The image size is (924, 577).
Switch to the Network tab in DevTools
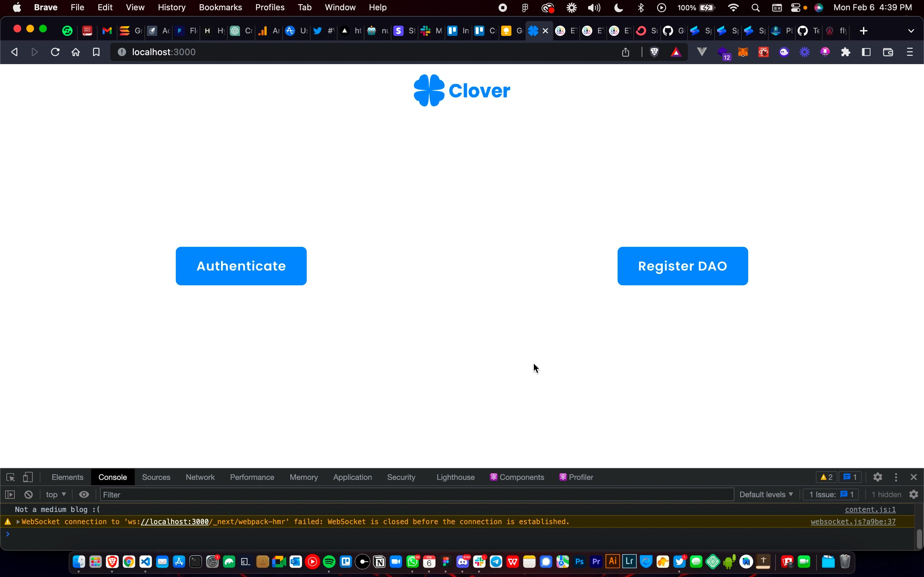point(200,477)
